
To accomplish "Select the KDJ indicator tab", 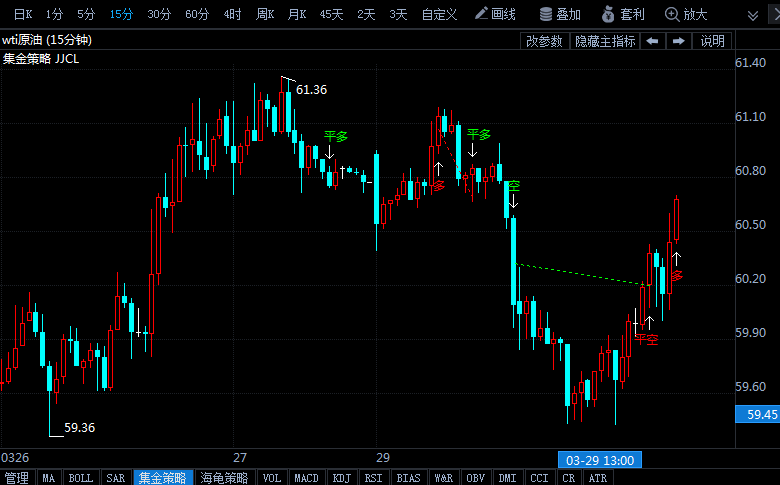I will [x=342, y=478].
